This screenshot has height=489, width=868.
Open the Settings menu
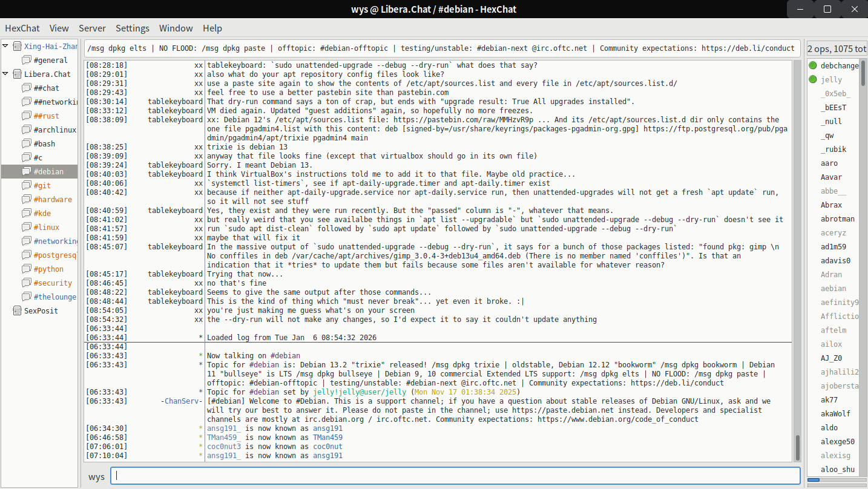pos(132,28)
